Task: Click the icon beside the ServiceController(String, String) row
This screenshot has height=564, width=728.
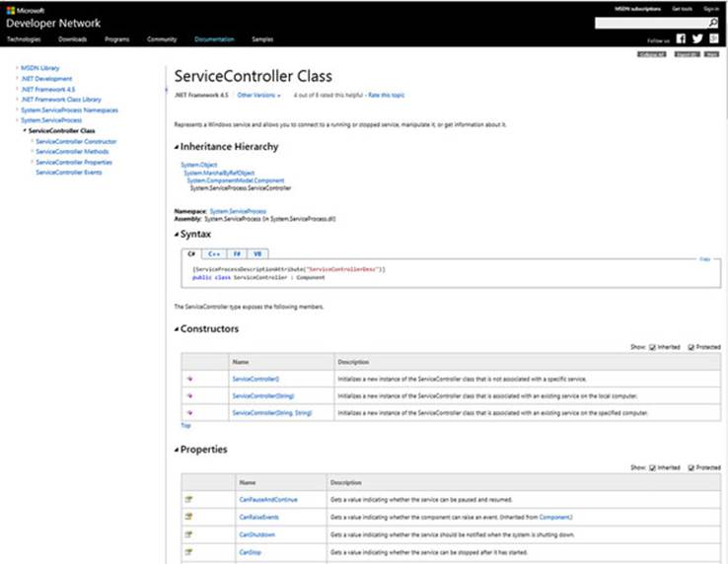Action: pyautogui.click(x=189, y=413)
